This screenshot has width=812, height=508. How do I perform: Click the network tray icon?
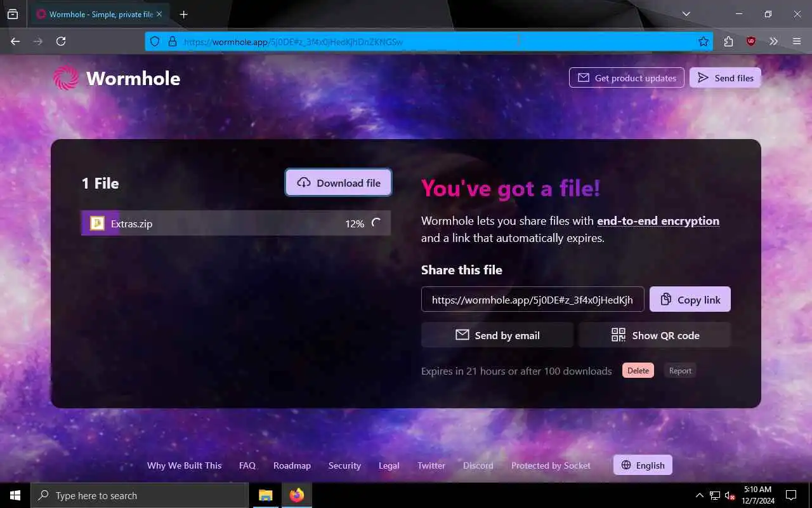[x=715, y=495]
